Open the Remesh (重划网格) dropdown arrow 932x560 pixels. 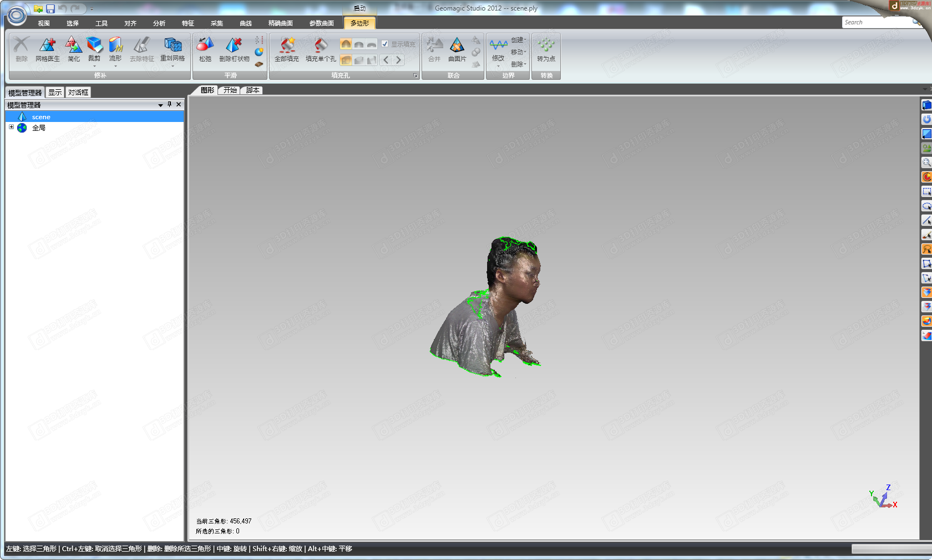coord(173,66)
